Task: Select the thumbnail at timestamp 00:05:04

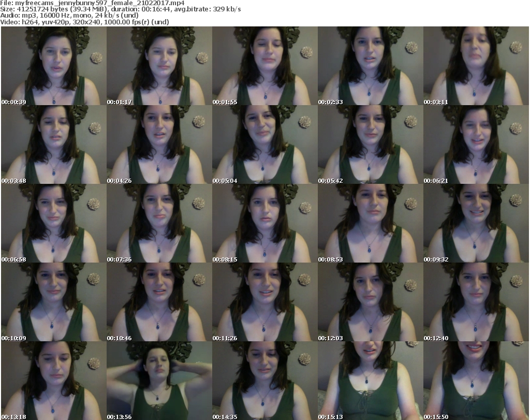Action: point(264,144)
